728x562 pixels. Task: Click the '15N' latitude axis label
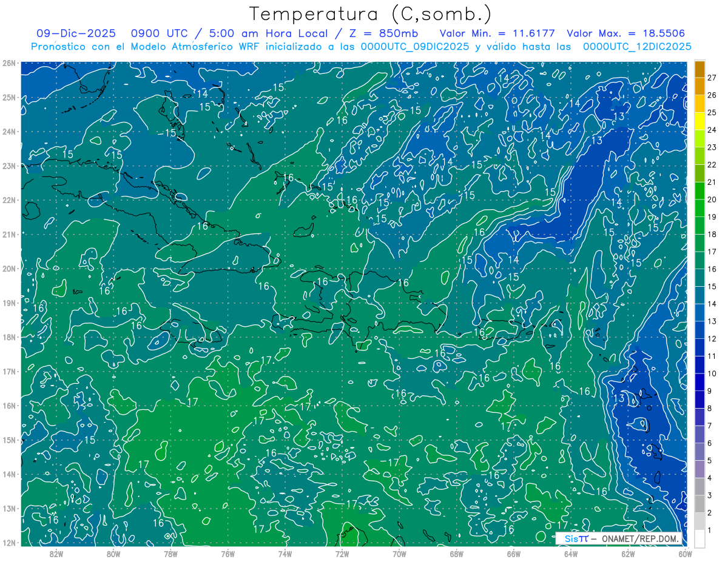9,440
